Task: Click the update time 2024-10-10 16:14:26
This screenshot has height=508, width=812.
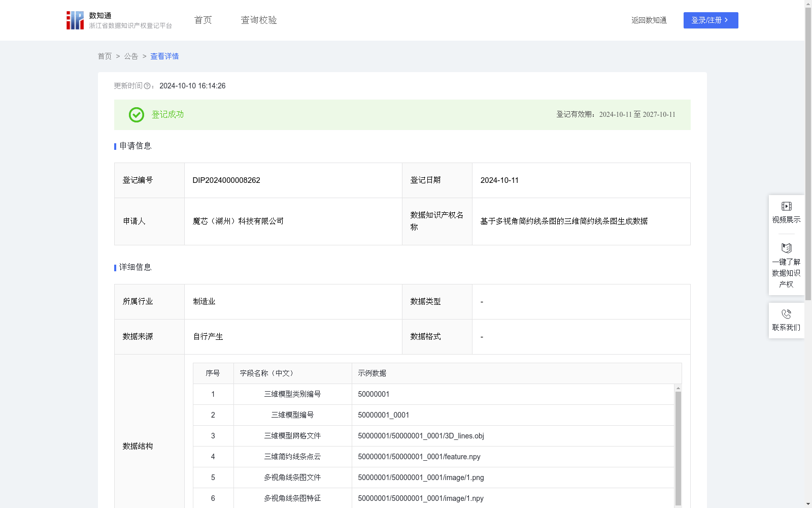Action: click(x=192, y=86)
